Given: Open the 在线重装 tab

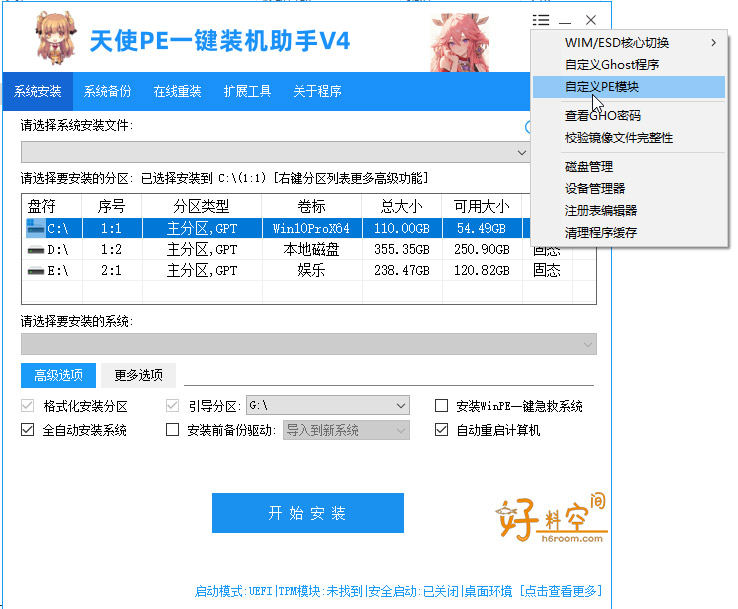Looking at the screenshot, I should (177, 91).
